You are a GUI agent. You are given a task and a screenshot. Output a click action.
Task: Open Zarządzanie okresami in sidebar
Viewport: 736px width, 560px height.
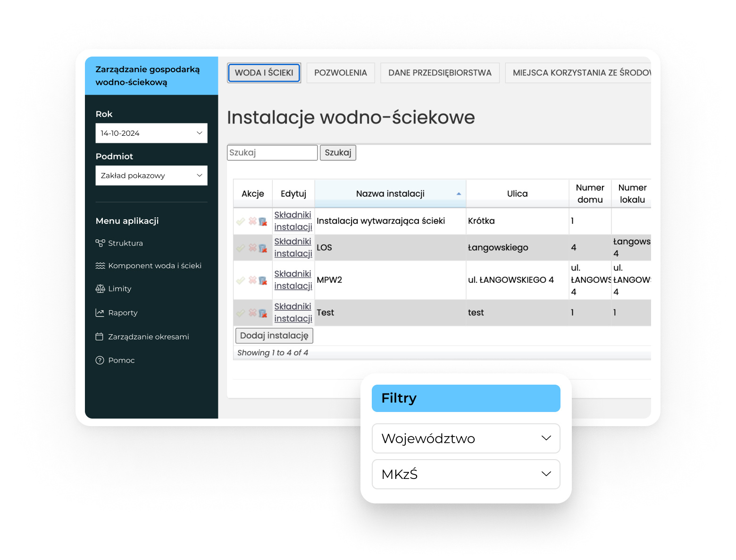[x=148, y=337]
